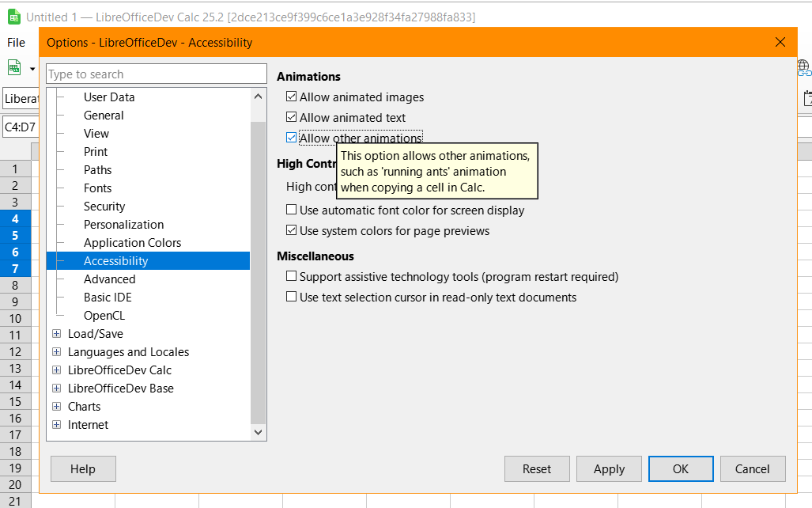Select View in options tree

[96, 133]
